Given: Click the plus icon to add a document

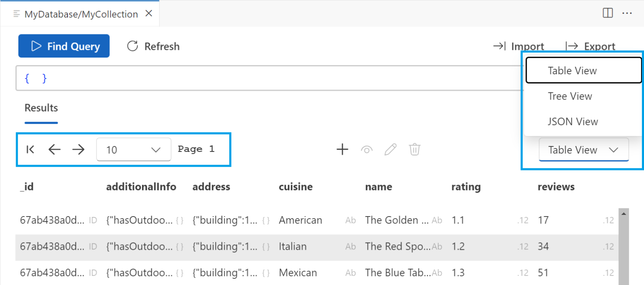Looking at the screenshot, I should point(343,149).
